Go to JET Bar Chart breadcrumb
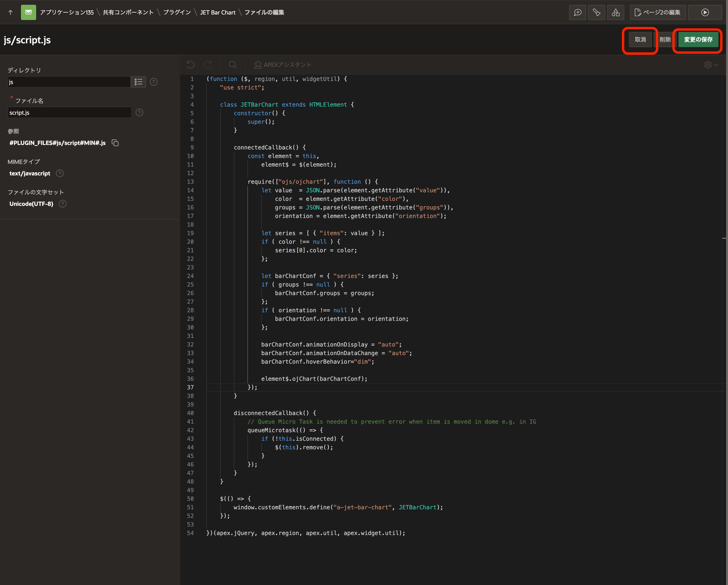728x585 pixels. 217,13
